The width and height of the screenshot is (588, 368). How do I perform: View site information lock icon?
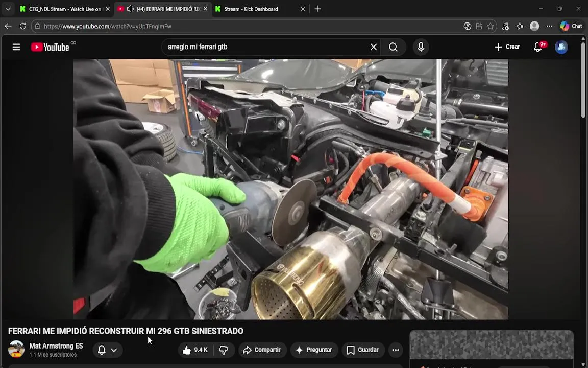click(37, 26)
